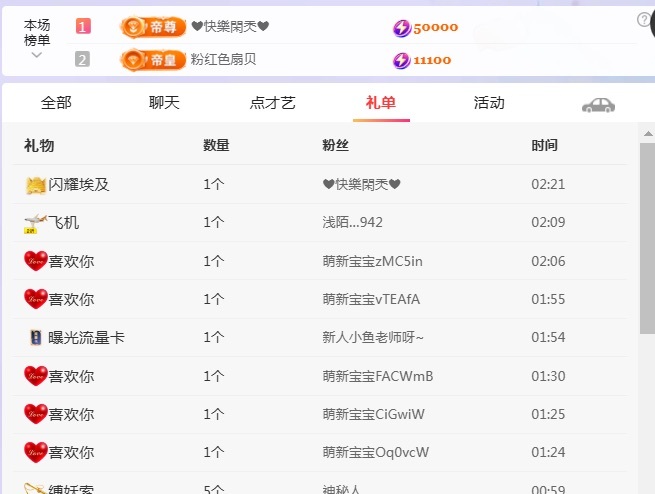This screenshot has height=494, width=655.
Task: Click fan name 萌新宝宝vTEAfA
Action: (371, 299)
